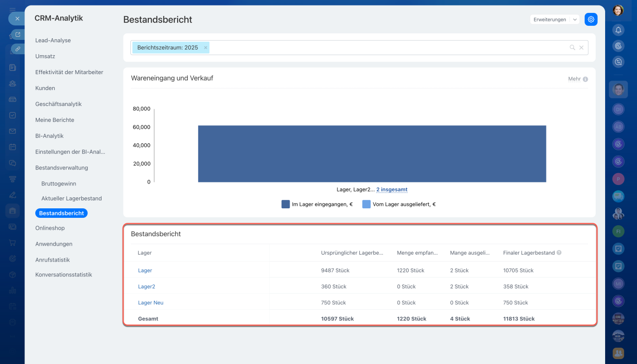Click help icon beside Finaler Lagerbestand
Screen dimensions: 637x364
pos(559,253)
